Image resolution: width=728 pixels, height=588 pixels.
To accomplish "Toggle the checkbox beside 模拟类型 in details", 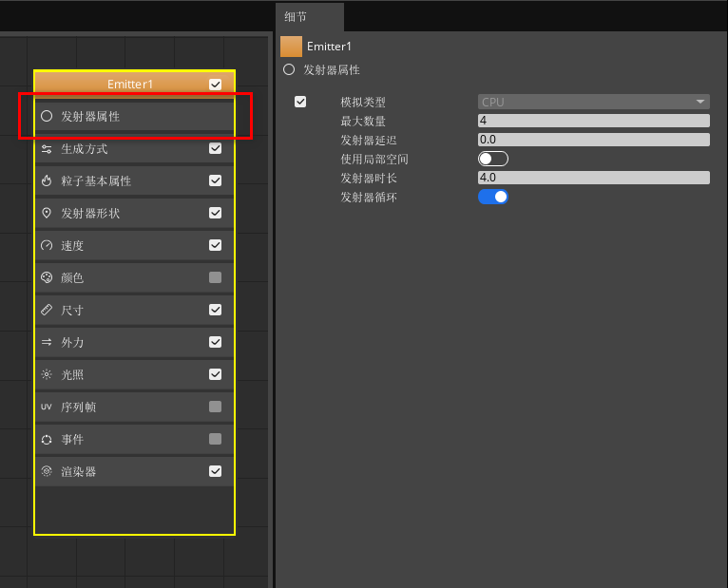I will (x=300, y=102).
